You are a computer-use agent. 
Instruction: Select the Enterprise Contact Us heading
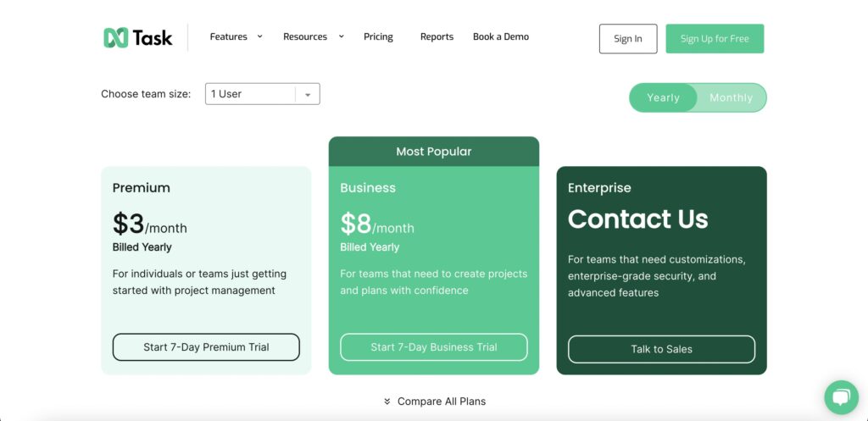(x=637, y=219)
